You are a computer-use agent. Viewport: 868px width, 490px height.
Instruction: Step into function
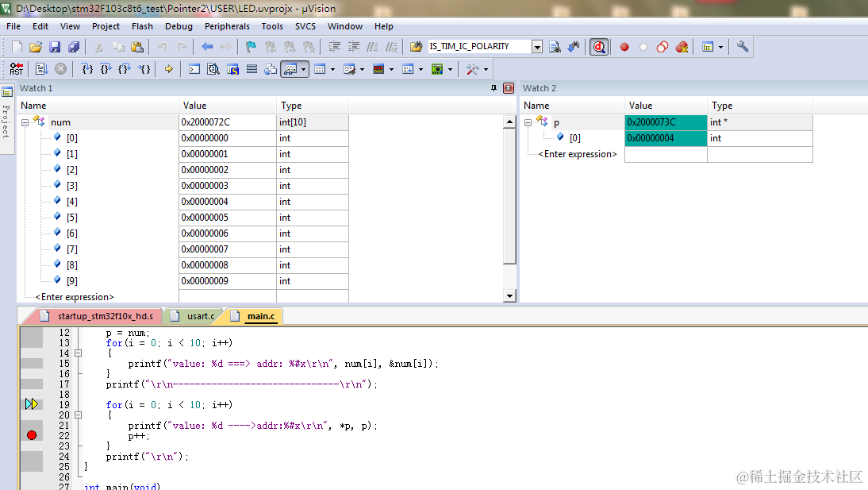coord(87,69)
